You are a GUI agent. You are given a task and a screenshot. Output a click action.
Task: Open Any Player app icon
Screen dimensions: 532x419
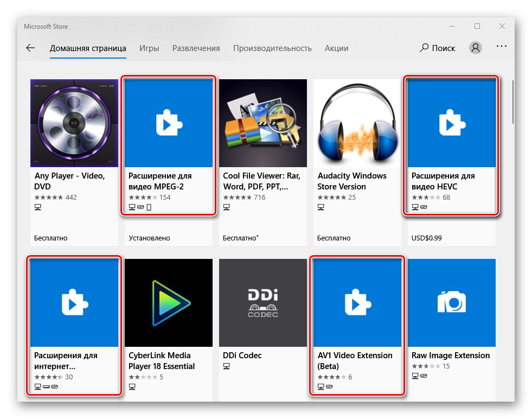click(74, 123)
